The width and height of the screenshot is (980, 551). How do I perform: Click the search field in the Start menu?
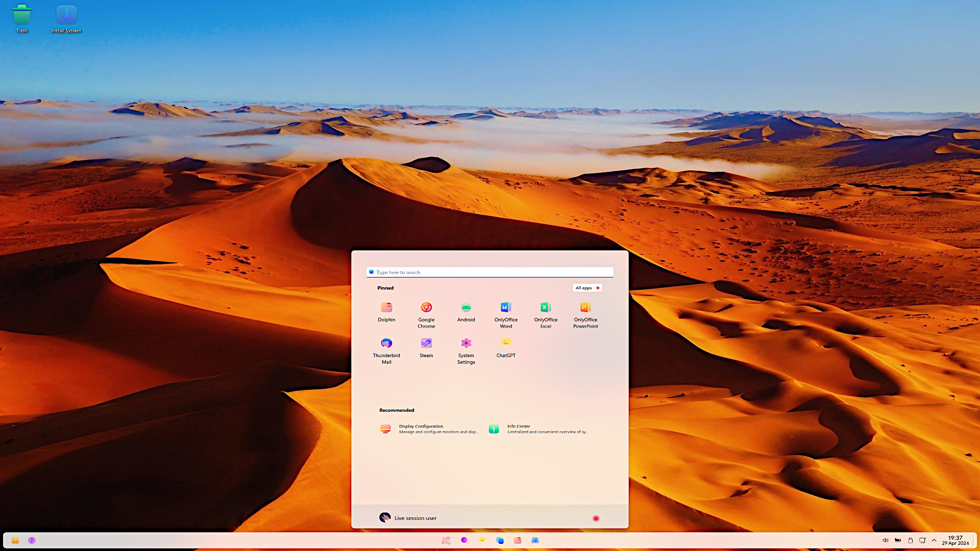pos(489,272)
